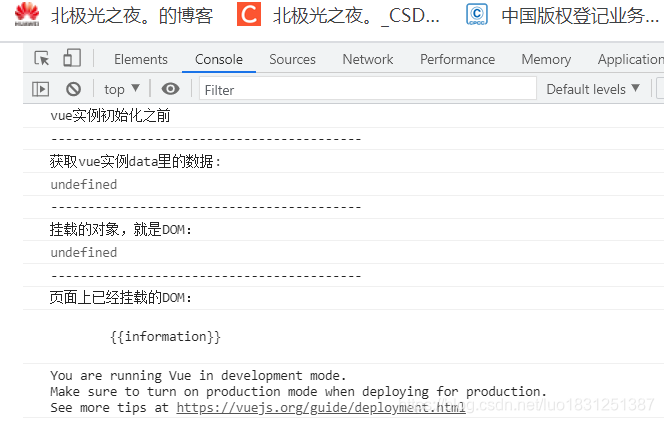Click undefined under the data log line
This screenshot has height=423, width=664.
tap(83, 184)
